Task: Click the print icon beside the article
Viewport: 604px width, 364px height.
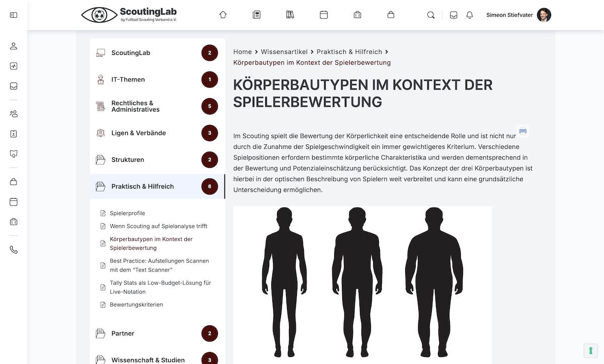Action: [x=523, y=131]
